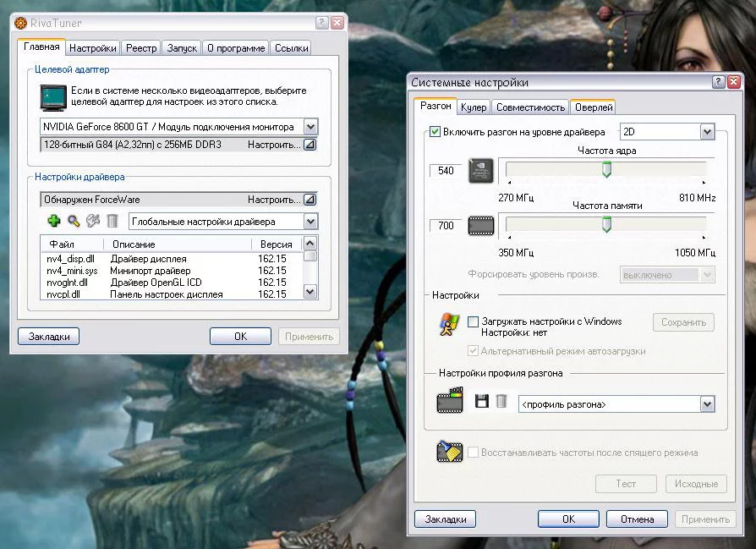Switch to the Оверлей tab
Viewport: 756px width, 549px height.
click(594, 107)
